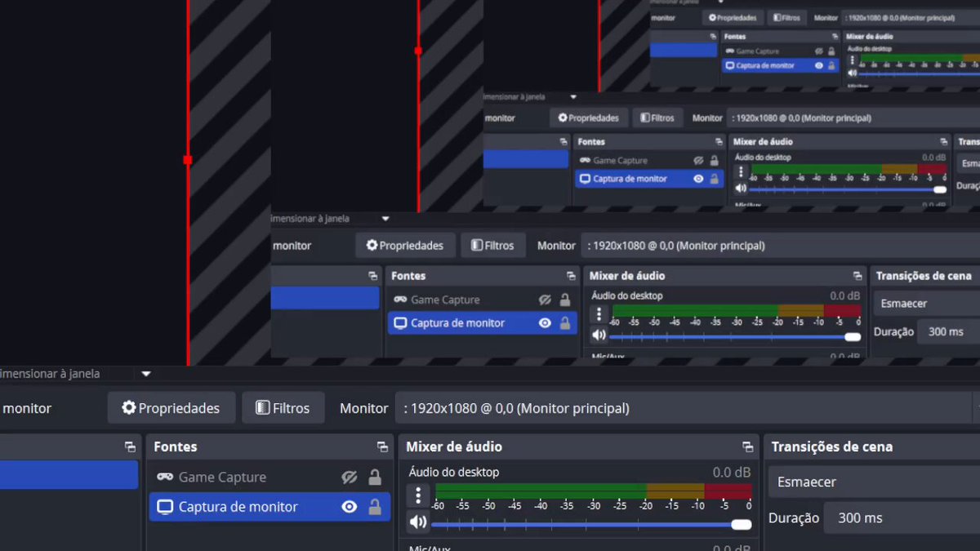The width and height of the screenshot is (980, 551).
Task: Click the Monitor dropdown in the first nested preview copy
Action: point(780,245)
